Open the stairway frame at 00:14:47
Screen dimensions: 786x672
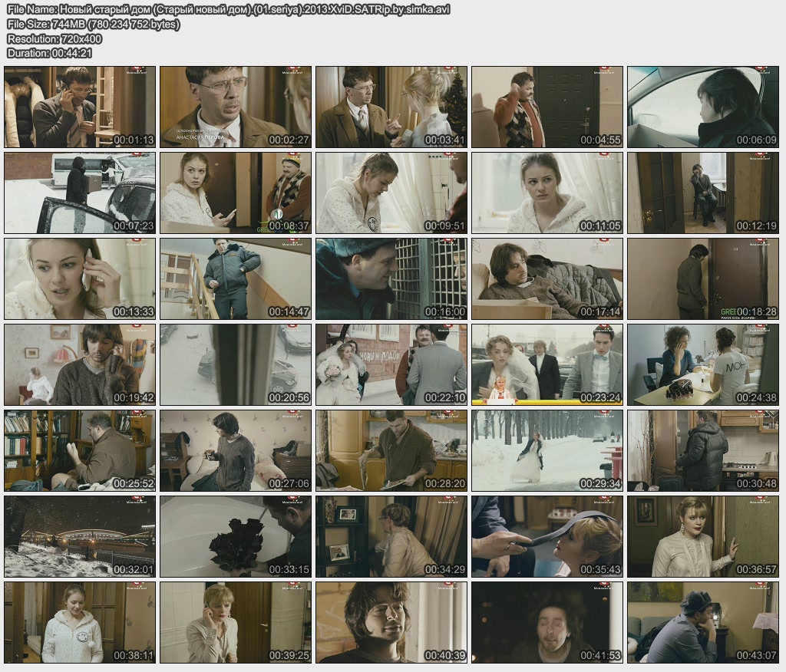click(236, 278)
